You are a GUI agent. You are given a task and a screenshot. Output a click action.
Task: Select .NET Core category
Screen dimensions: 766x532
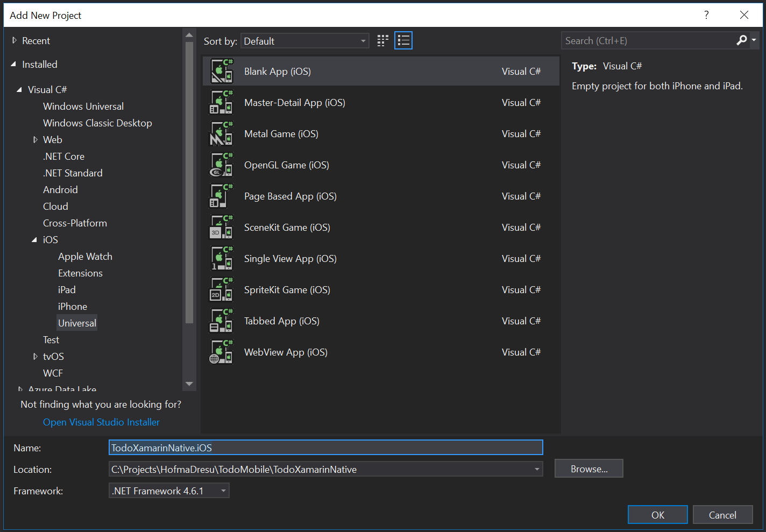point(64,157)
